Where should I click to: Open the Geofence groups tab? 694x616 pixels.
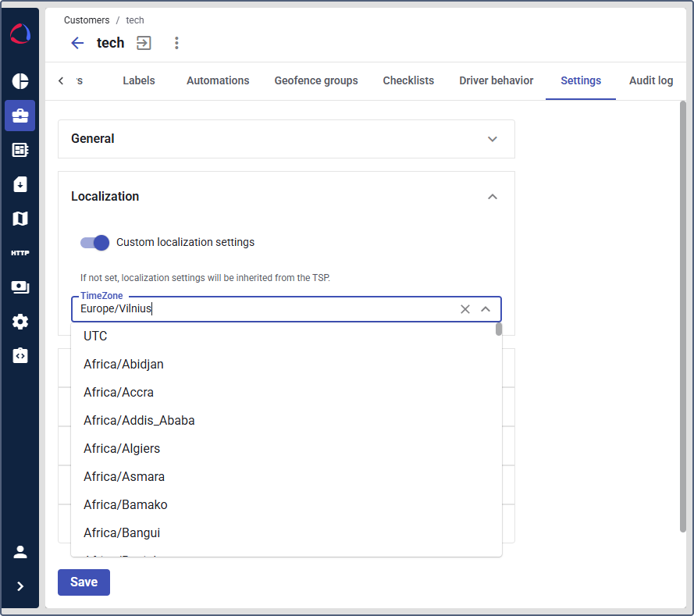[x=316, y=80]
